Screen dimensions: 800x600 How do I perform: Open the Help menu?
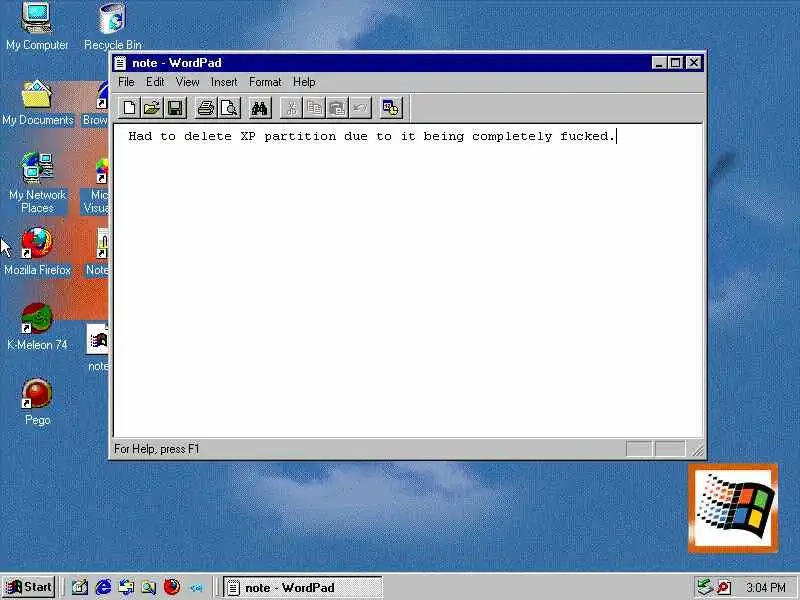point(304,82)
